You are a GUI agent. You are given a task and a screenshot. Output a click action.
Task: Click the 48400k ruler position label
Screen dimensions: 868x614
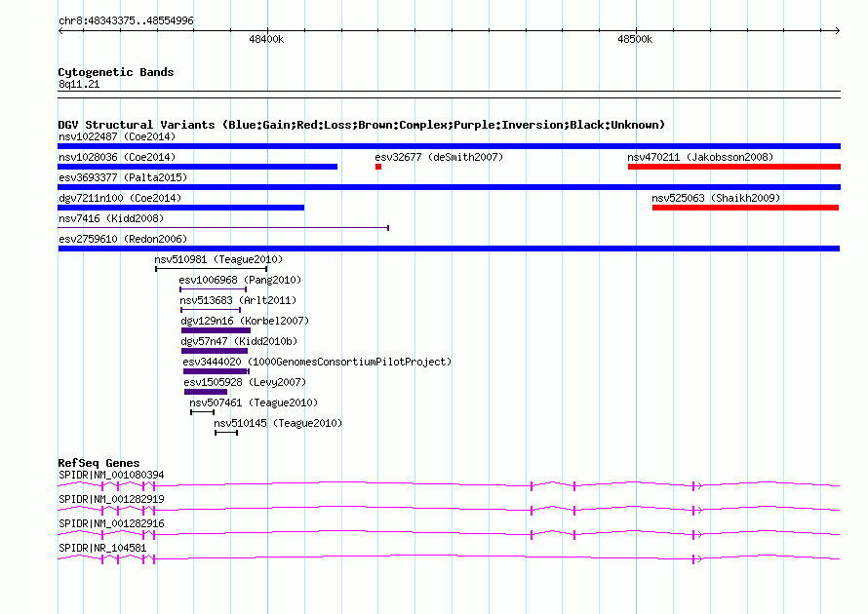pyautogui.click(x=266, y=39)
